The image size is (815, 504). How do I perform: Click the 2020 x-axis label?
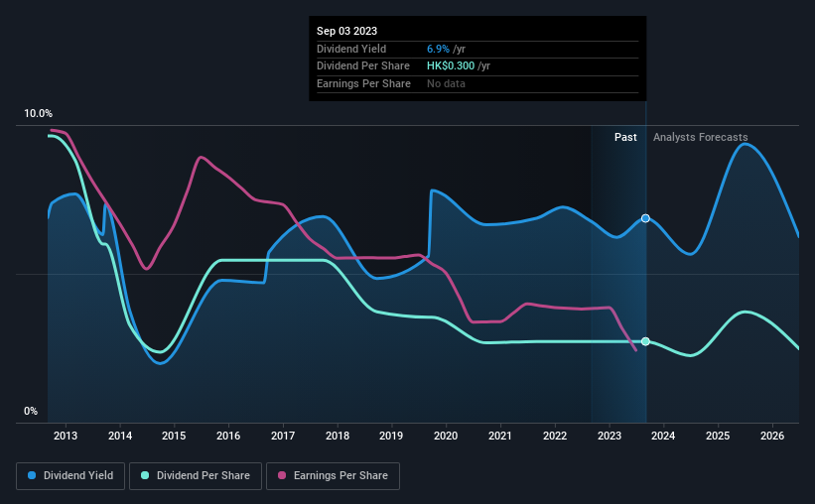coord(446,436)
